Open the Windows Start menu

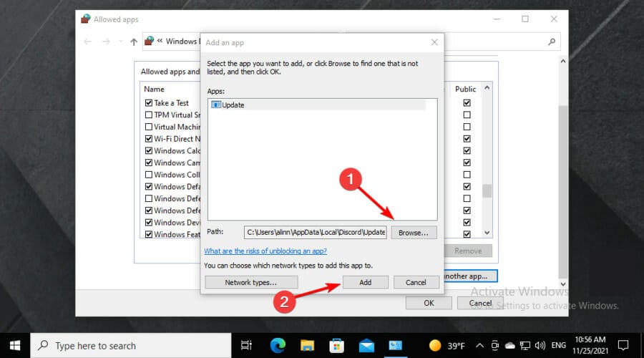(15, 346)
